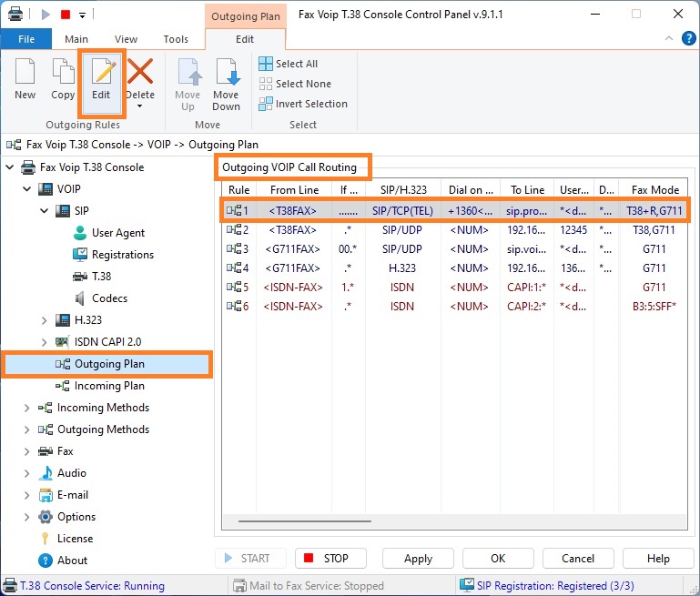Viewport: 700px width, 596px height.
Task: Select rule 4 H.323 row
Action: tap(454, 268)
